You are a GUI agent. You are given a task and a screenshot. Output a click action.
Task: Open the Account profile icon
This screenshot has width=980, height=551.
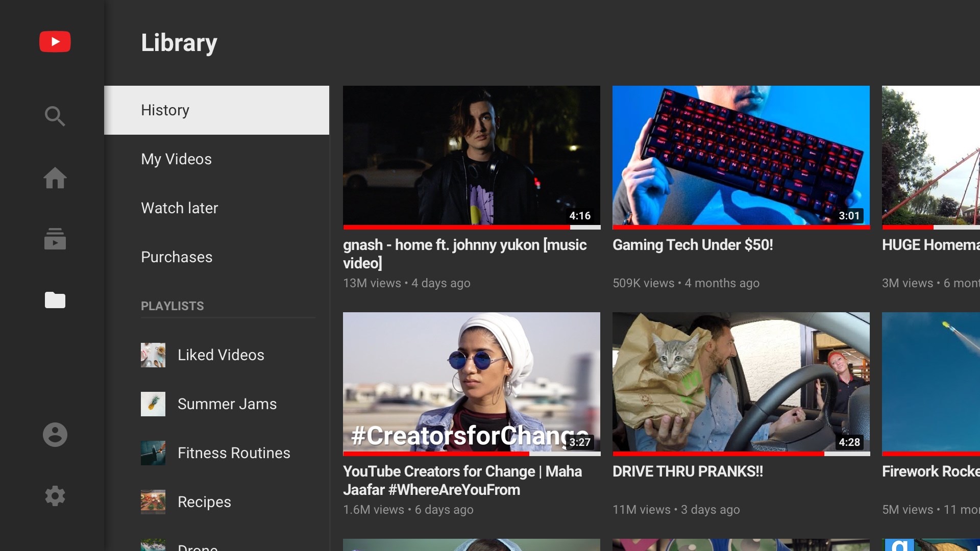pyautogui.click(x=55, y=435)
